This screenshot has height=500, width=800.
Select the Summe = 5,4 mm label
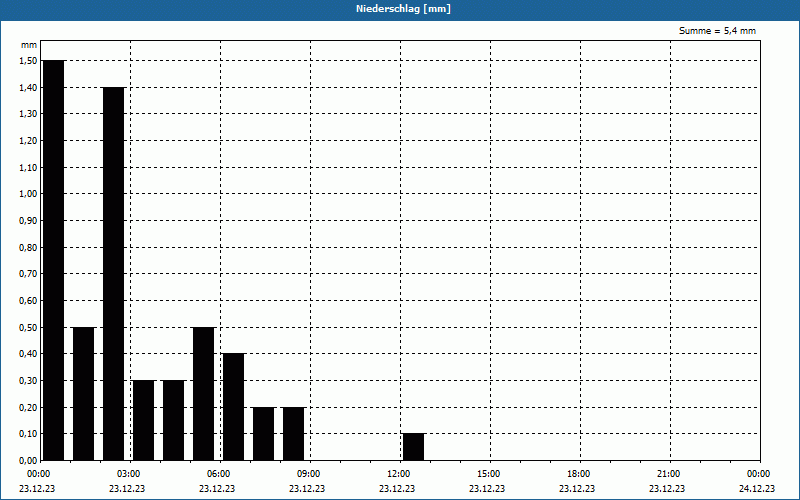click(717, 31)
